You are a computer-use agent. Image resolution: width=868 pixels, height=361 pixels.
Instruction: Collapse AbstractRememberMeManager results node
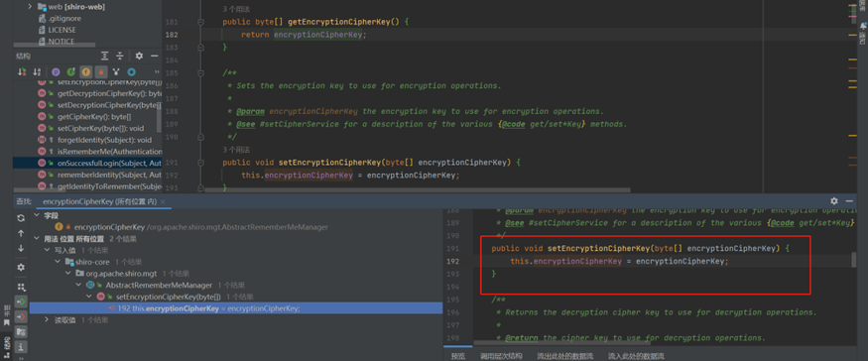[79, 286]
